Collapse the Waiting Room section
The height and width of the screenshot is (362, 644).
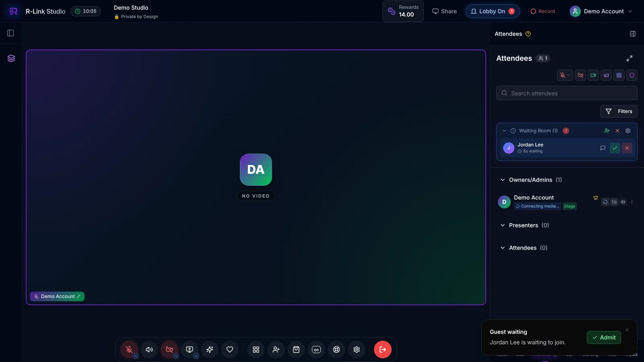click(504, 131)
